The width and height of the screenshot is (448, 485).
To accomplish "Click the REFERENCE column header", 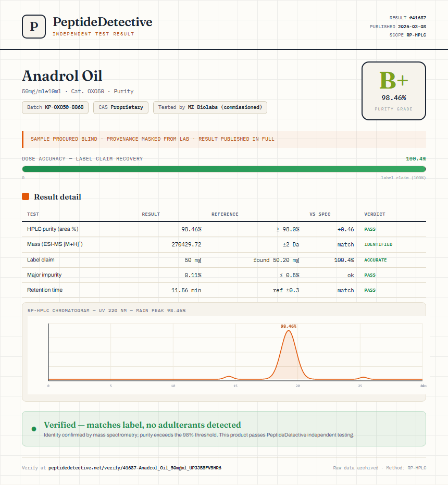I will click(225, 214).
